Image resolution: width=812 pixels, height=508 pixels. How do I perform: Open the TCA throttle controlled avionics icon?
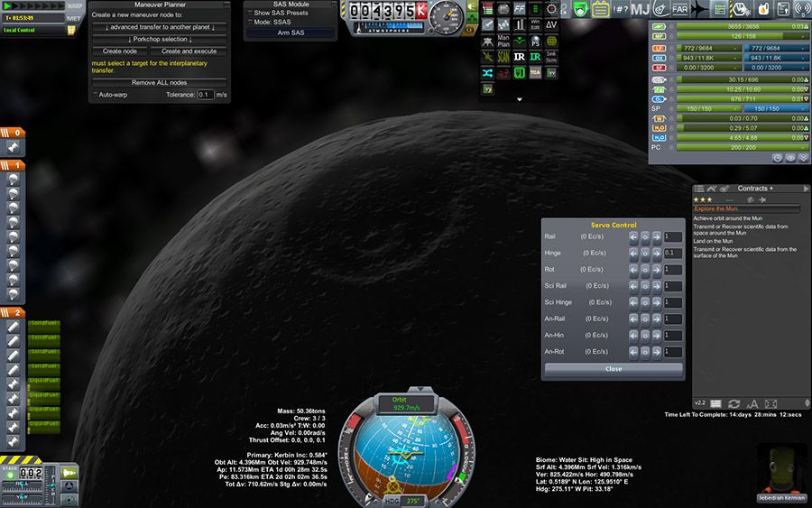click(535, 73)
